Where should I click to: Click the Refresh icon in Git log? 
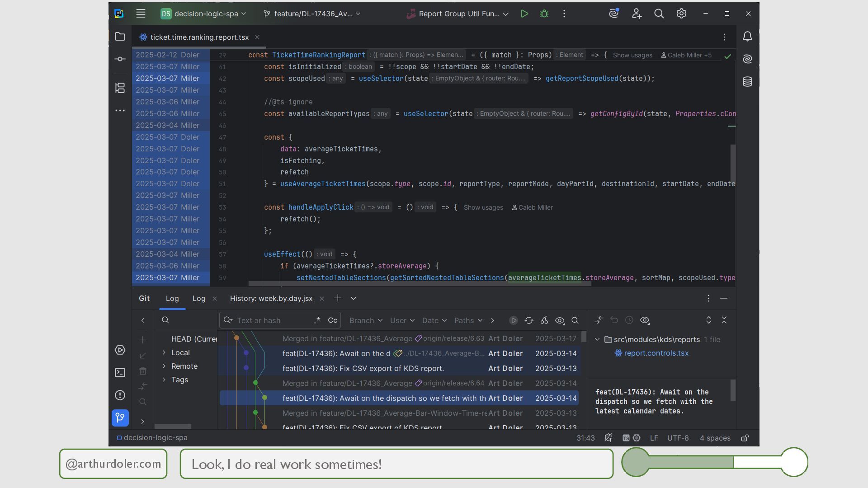point(529,320)
